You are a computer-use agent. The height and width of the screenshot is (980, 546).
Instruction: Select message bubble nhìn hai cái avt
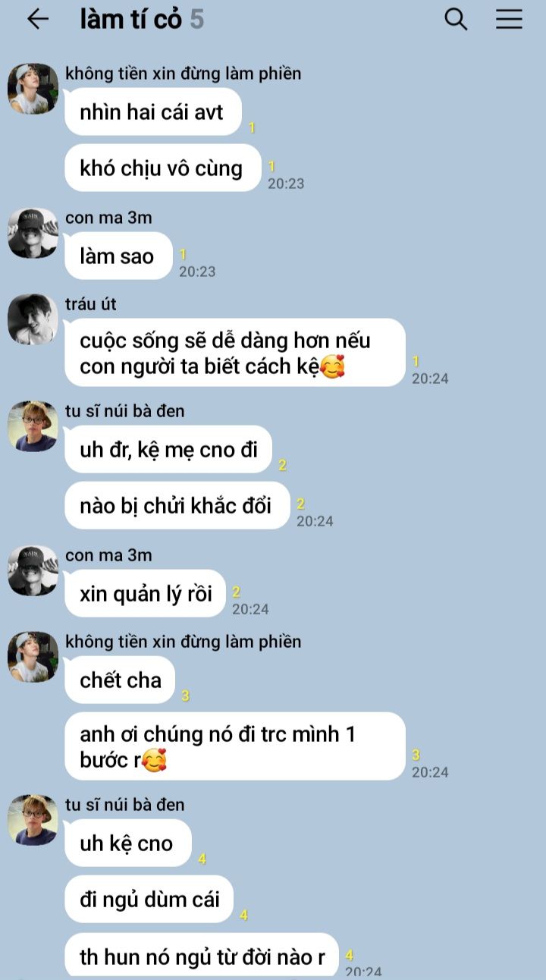click(x=152, y=112)
